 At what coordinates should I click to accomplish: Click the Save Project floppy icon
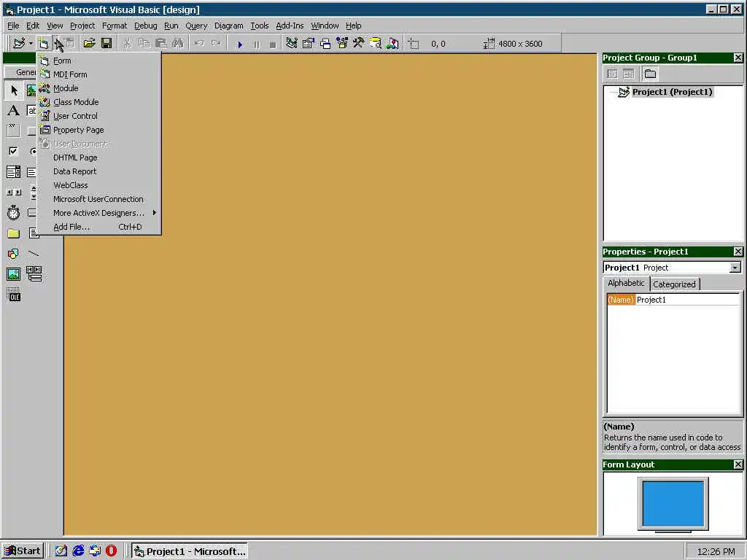point(107,43)
